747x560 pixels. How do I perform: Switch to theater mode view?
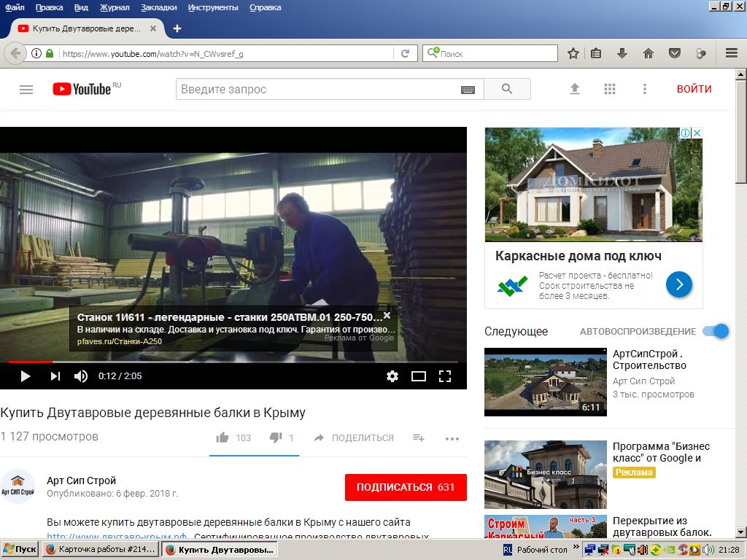418,376
